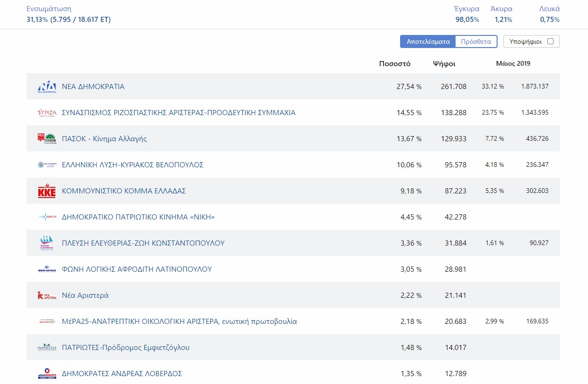Click the Πλεύση Ελευθερίας sailboat logo
The image size is (588, 384).
point(47,243)
